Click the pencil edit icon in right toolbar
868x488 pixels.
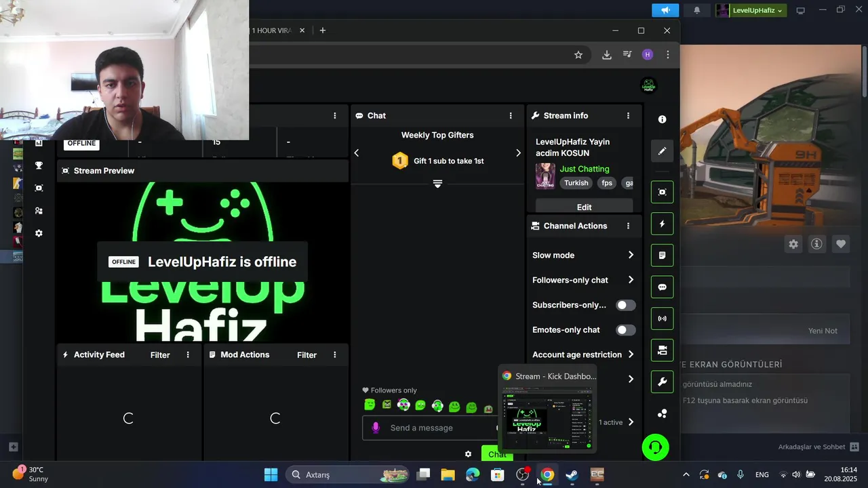[663, 151]
